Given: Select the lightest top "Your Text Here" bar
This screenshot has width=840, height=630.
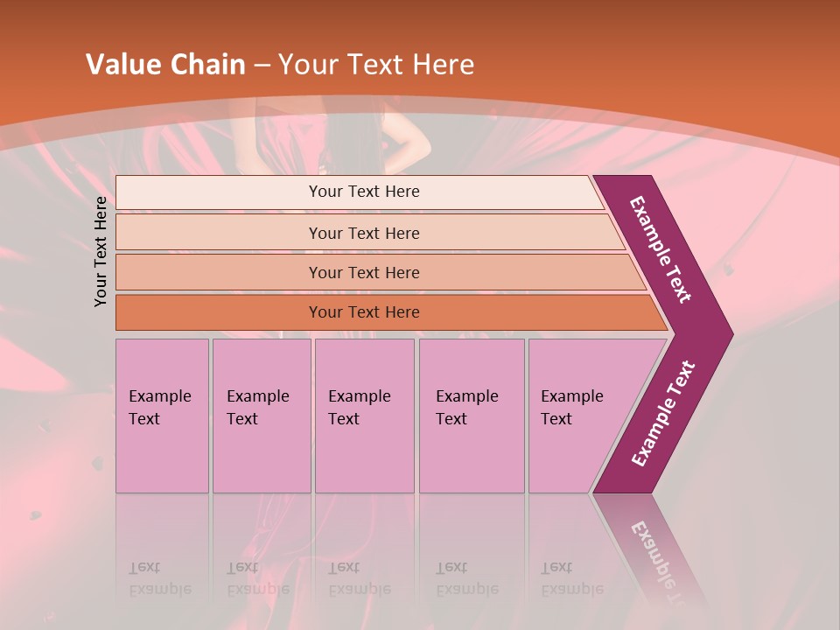Looking at the screenshot, I should [364, 192].
